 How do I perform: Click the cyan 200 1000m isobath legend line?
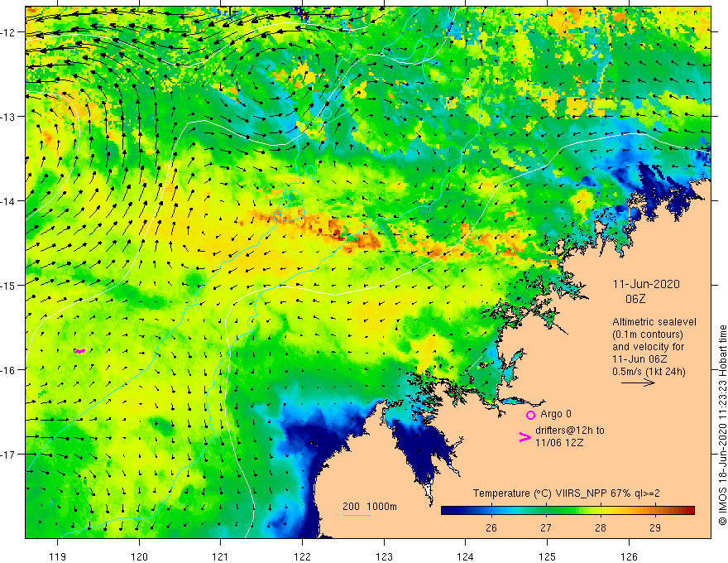(356, 515)
